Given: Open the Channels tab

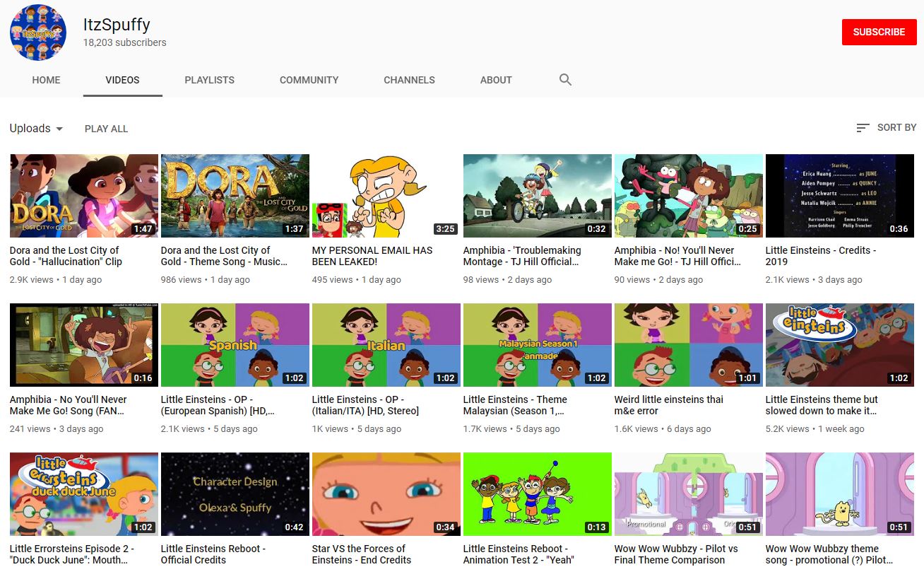Looking at the screenshot, I should 409,80.
